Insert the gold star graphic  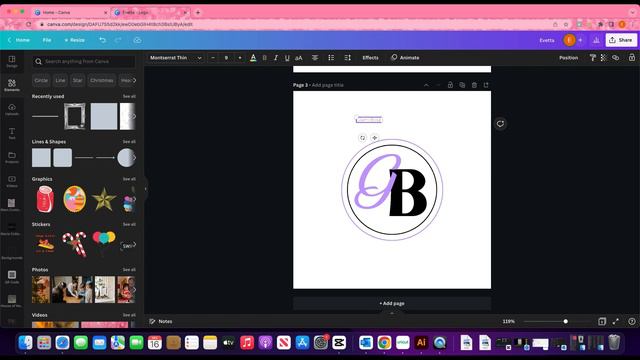pos(104,199)
